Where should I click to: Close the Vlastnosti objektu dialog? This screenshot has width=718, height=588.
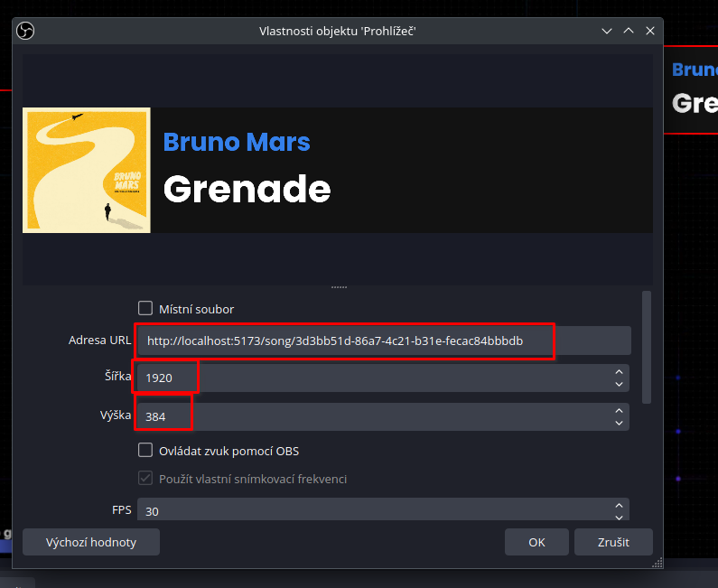tap(650, 31)
